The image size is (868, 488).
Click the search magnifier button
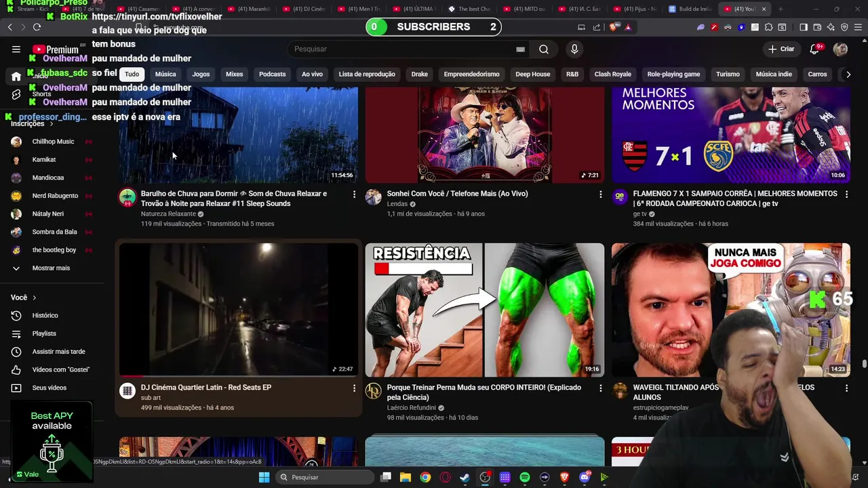544,49
